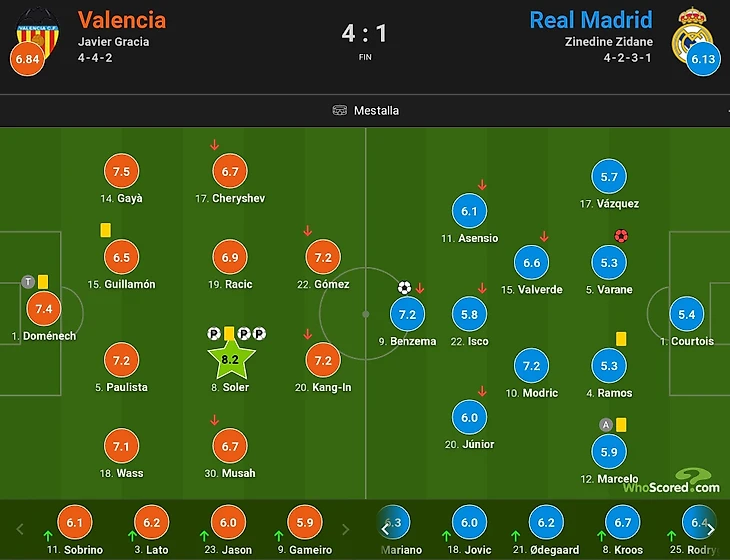
Task: Click the yellow card above Ramos
Action: click(621, 338)
